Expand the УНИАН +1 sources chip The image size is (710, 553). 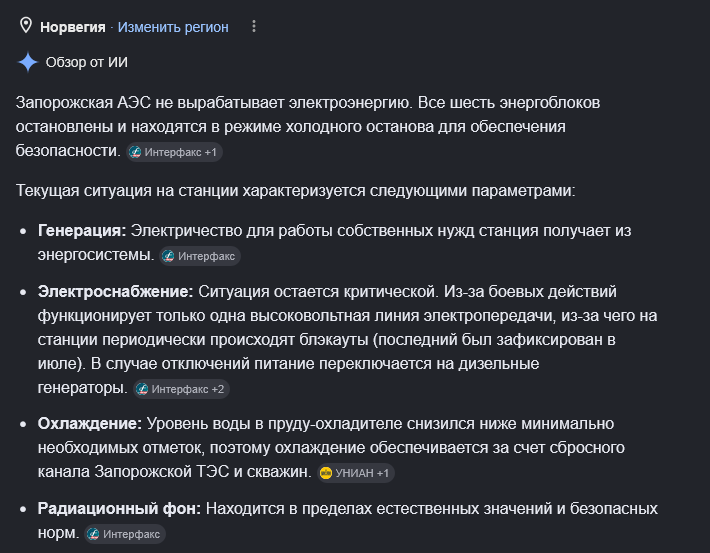(x=355, y=473)
